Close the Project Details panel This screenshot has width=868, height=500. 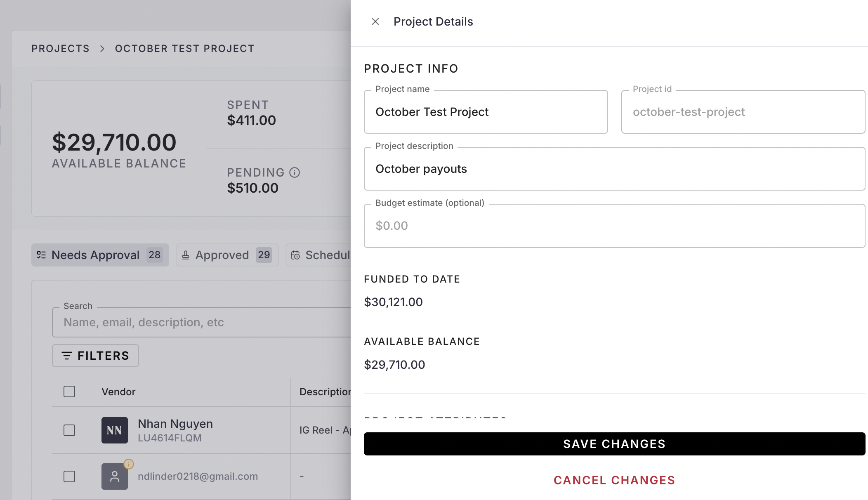click(375, 21)
